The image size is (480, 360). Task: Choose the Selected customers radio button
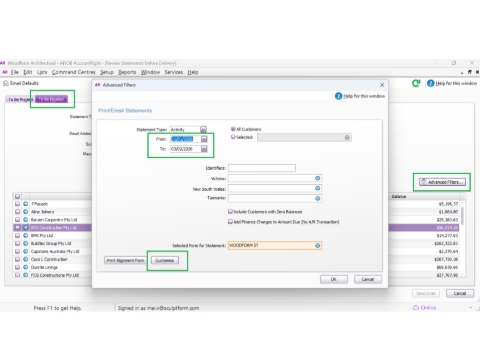point(233,137)
